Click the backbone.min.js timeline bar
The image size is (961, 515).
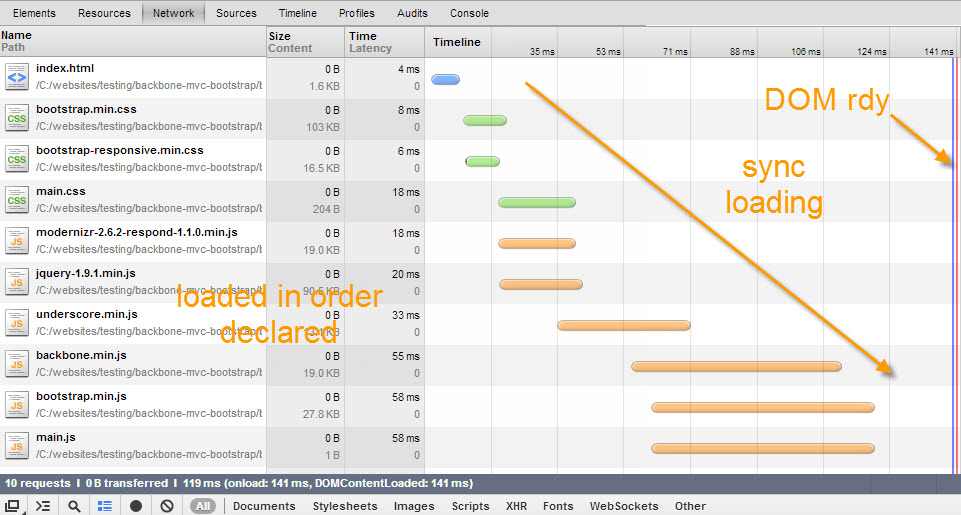tap(737, 367)
